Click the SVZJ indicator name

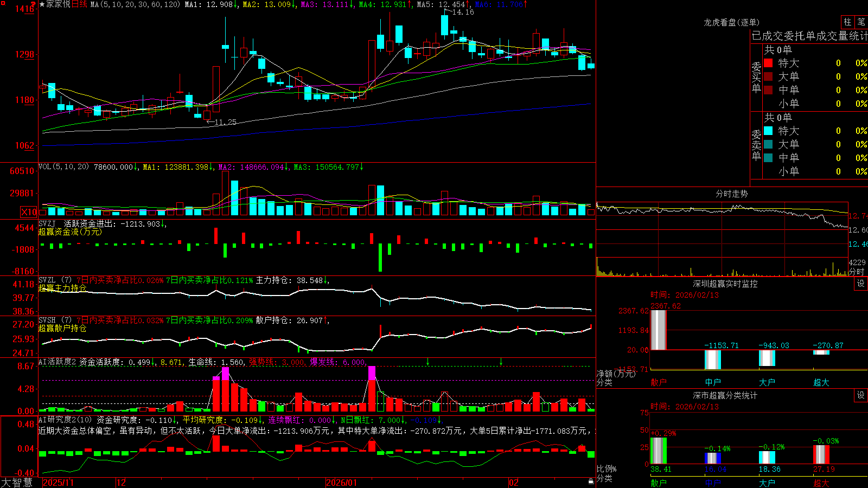[47, 223]
